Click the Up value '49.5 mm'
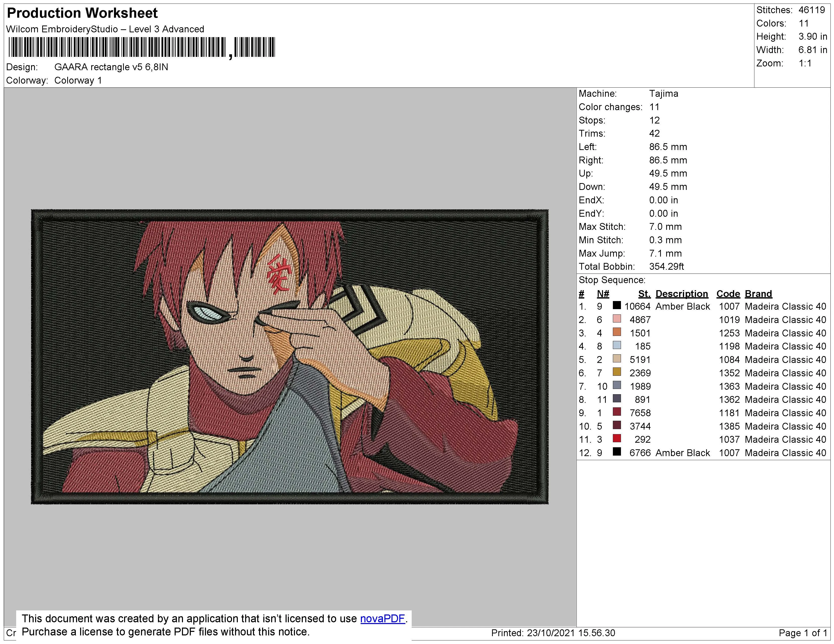The width and height of the screenshot is (834, 644). point(668,174)
